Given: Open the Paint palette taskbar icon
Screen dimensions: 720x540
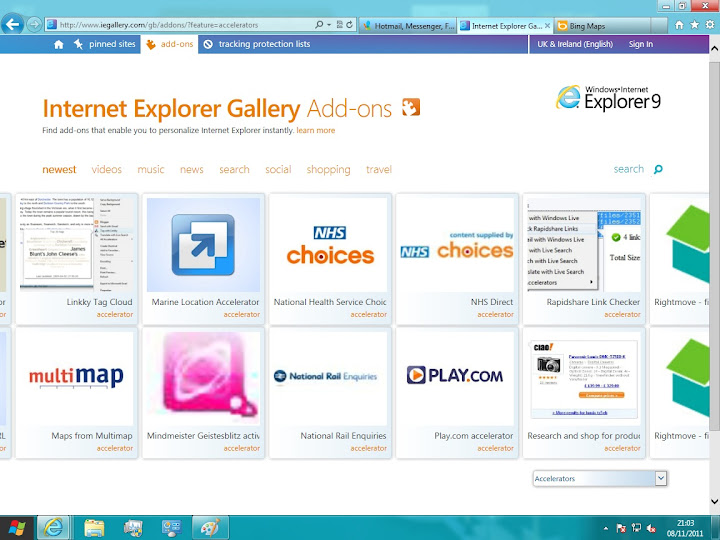Looking at the screenshot, I should [210, 528].
